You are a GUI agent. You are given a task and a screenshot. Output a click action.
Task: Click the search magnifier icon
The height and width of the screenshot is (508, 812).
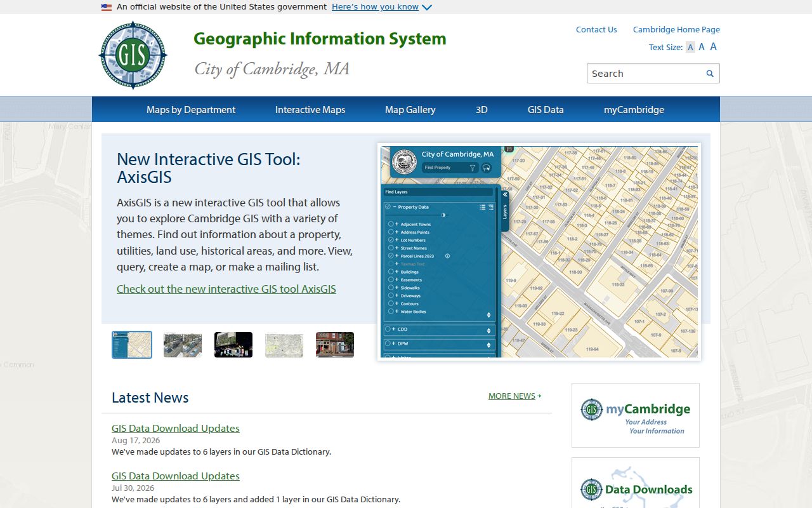pos(710,74)
